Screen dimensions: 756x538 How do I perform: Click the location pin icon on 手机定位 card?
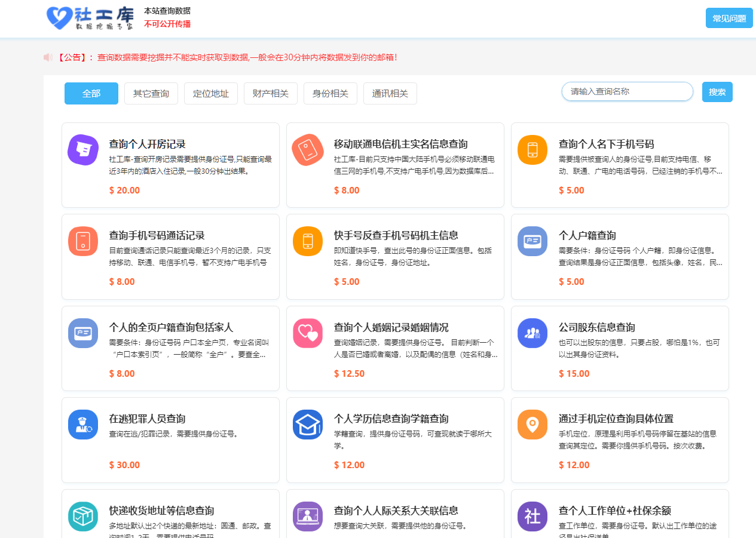coord(532,425)
